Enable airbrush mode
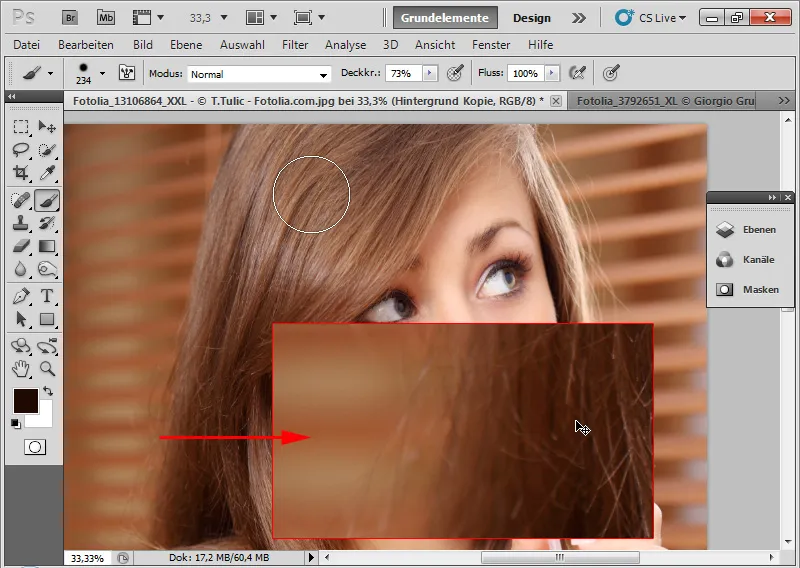The height and width of the screenshot is (568, 800). 577,73
